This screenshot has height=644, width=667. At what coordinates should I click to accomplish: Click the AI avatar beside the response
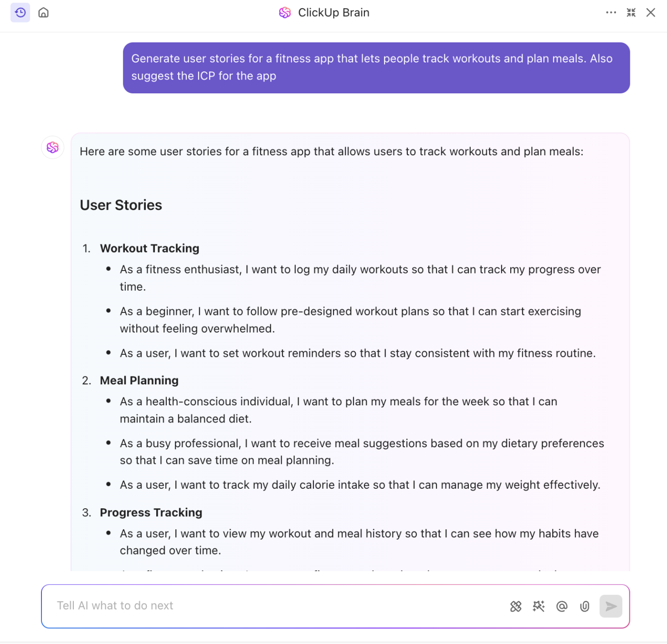52,148
